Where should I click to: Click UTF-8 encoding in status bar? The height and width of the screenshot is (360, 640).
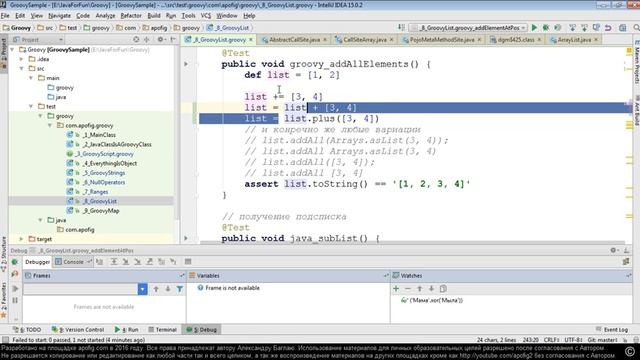573,340
